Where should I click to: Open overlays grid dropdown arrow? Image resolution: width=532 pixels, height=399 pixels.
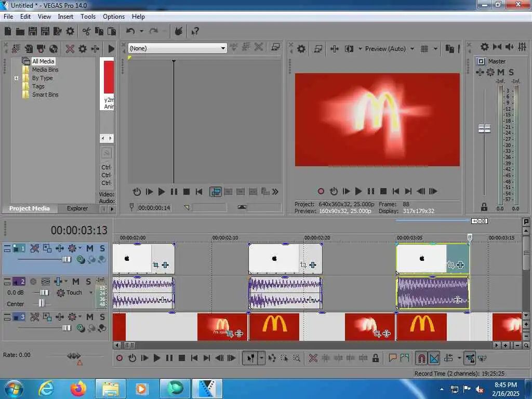pyautogui.click(x=436, y=49)
